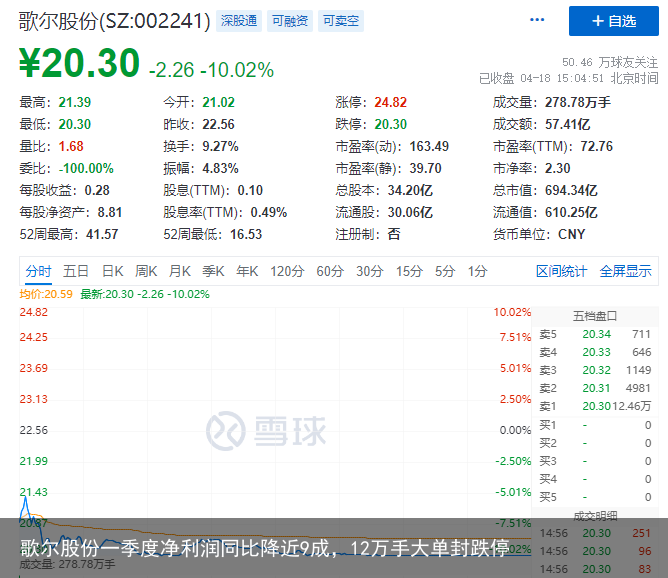The height and width of the screenshot is (578, 668).
Task: Click the 市盈率(TTM) value 72.76
Action: [x=596, y=147]
